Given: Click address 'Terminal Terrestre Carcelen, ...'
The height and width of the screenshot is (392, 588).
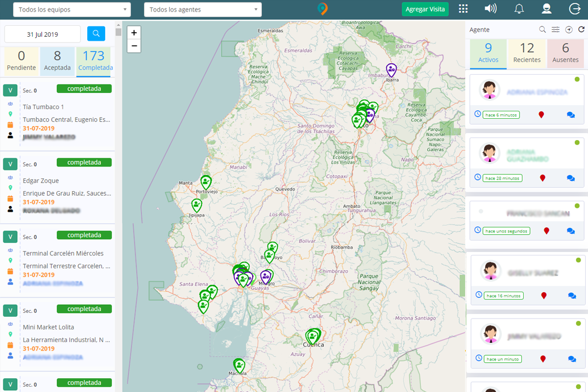Looking at the screenshot, I should click(x=67, y=266).
